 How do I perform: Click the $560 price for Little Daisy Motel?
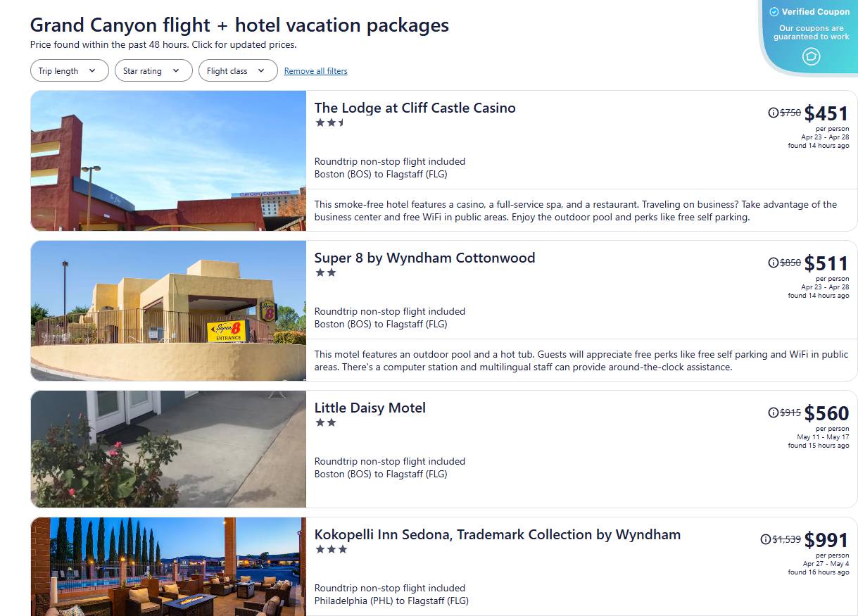(826, 413)
